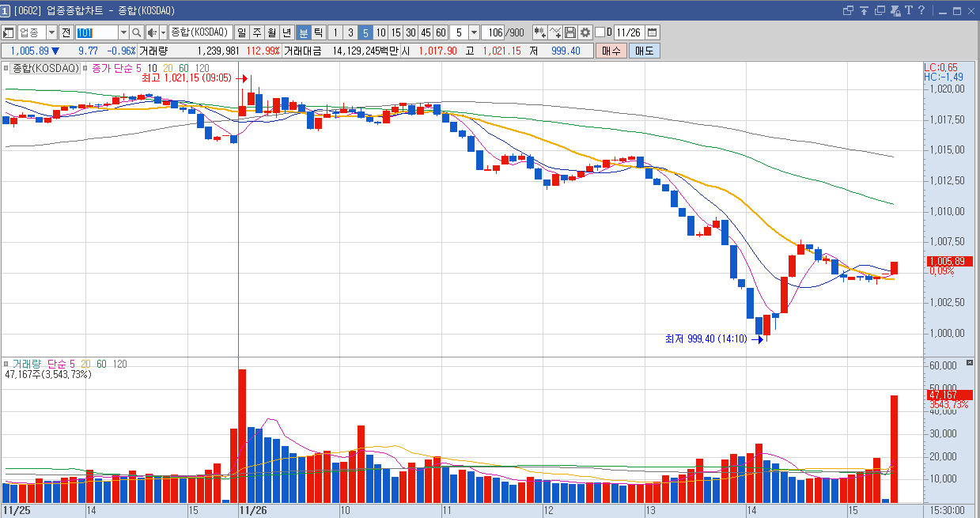
Task: Click the 최고 1,021.15 (09:05) high marker
Action: 187,78
